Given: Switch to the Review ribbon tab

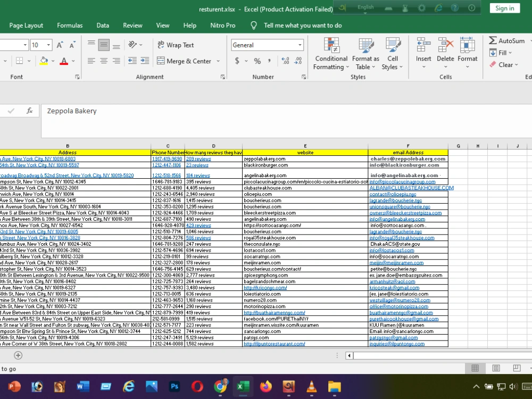Looking at the screenshot, I should (x=132, y=25).
